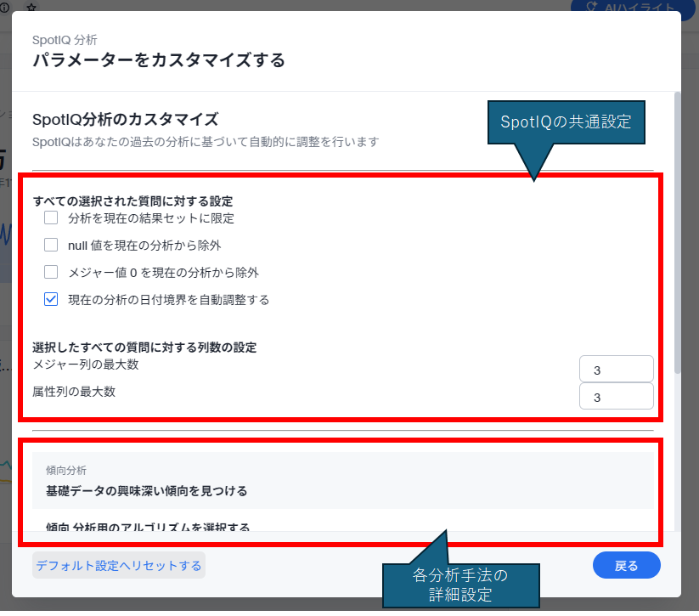The height and width of the screenshot is (616, 699).
Task: Click the star bookmark icon behind the dialog
Action: (31, 6)
